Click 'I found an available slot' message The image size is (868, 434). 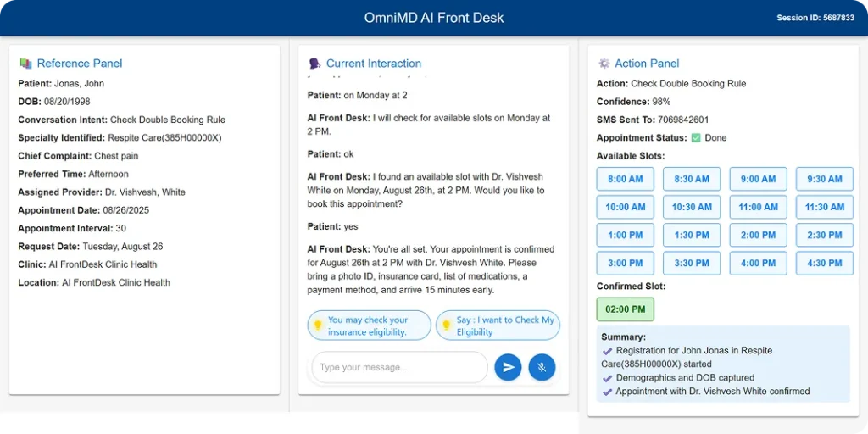pos(427,191)
